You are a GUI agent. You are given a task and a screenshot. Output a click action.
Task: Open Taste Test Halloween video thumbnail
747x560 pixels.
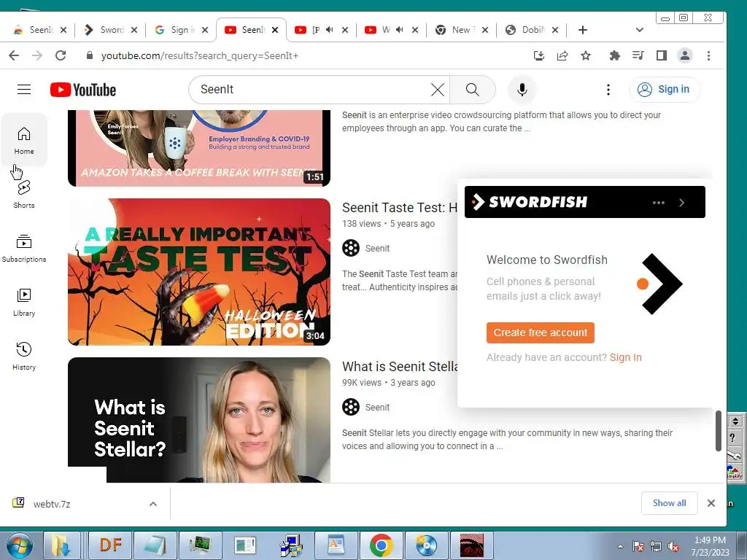point(199,272)
